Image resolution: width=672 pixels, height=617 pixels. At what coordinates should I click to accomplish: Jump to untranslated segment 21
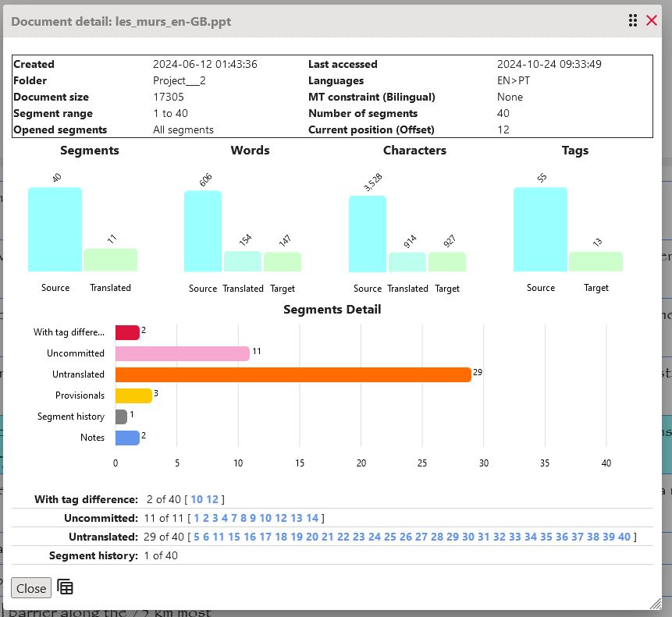coord(328,537)
